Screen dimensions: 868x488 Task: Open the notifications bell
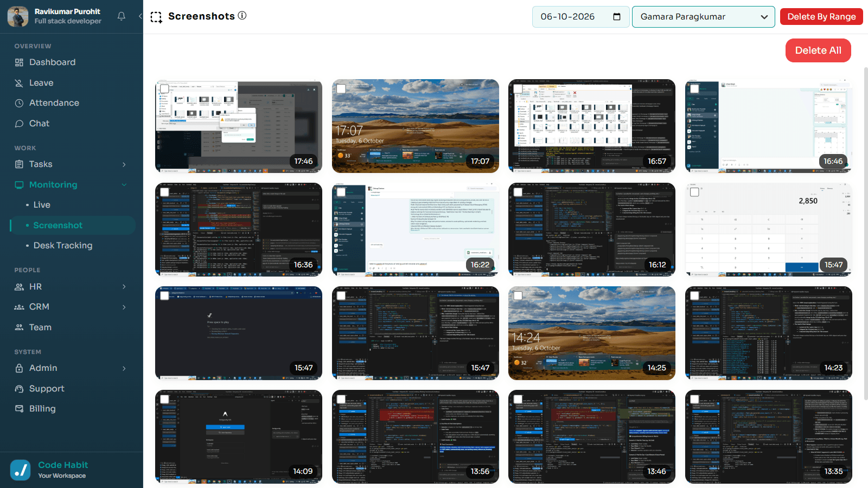(x=122, y=16)
